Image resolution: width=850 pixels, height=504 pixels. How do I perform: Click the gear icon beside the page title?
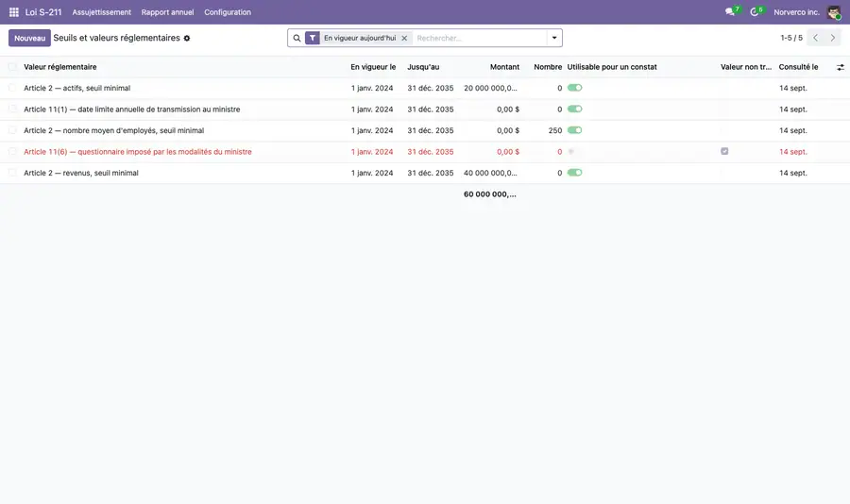pyautogui.click(x=187, y=39)
